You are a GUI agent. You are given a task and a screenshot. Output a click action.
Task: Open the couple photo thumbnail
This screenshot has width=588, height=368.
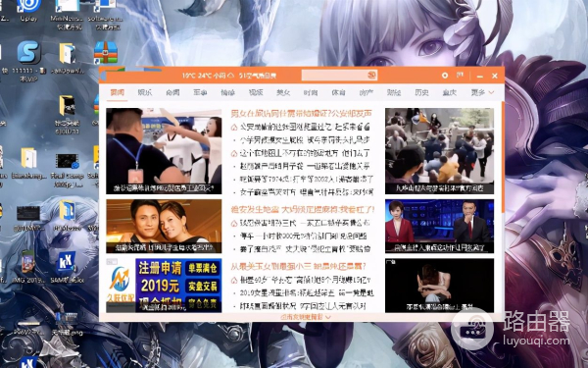point(164,226)
